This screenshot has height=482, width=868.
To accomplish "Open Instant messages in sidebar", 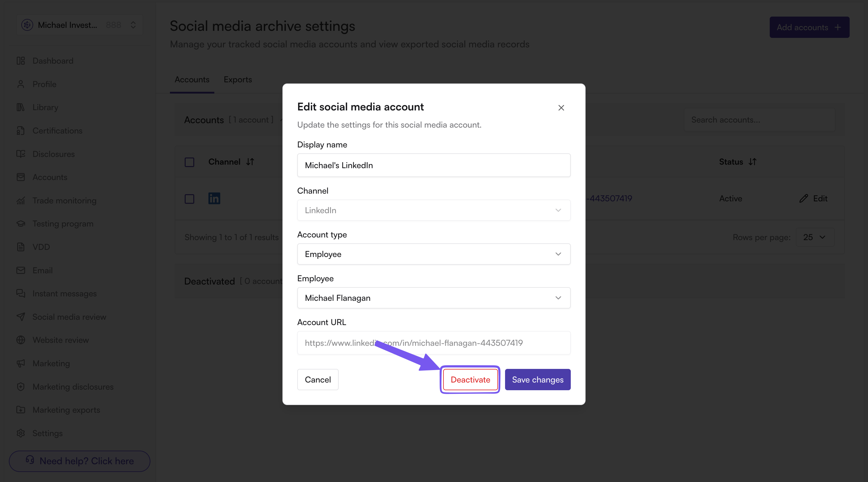I will point(64,294).
